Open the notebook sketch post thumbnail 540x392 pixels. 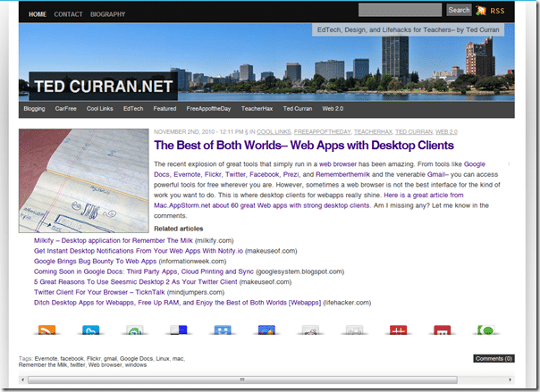point(84,180)
